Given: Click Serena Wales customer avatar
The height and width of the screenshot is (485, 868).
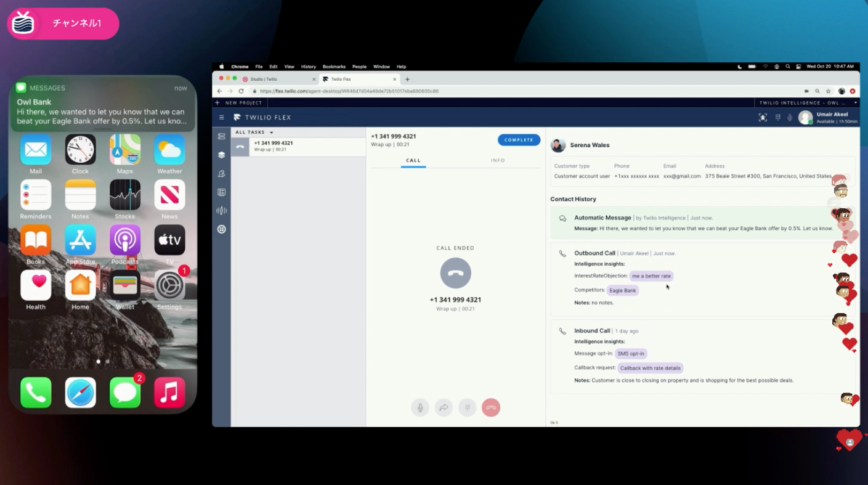Looking at the screenshot, I should click(x=558, y=145).
